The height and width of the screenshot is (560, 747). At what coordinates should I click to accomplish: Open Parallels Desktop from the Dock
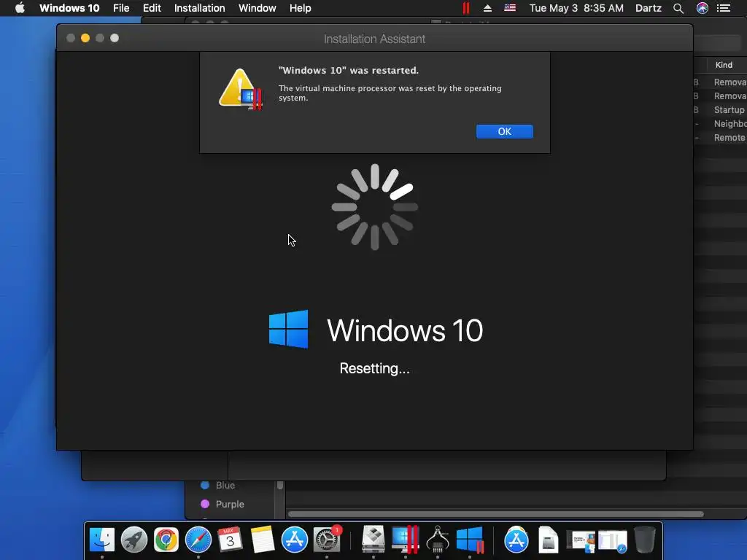pyautogui.click(x=406, y=540)
